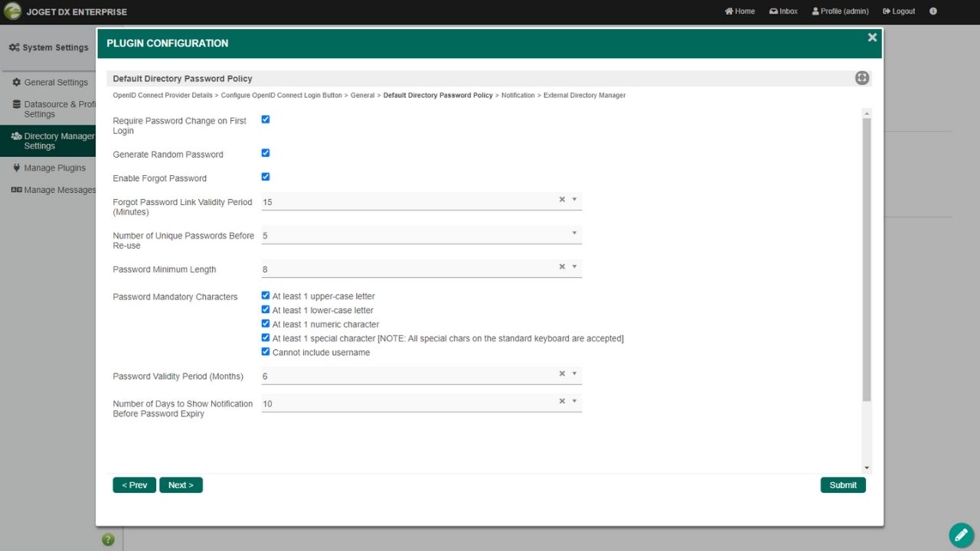The height and width of the screenshot is (551, 980).
Task: Select Default Directory Password Policy breadcrumb
Action: [x=438, y=96]
